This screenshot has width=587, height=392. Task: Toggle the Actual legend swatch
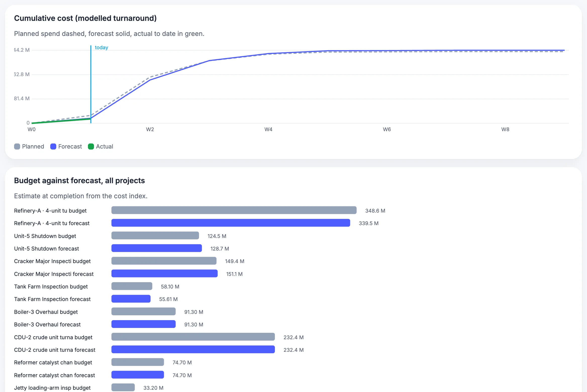tap(91, 146)
